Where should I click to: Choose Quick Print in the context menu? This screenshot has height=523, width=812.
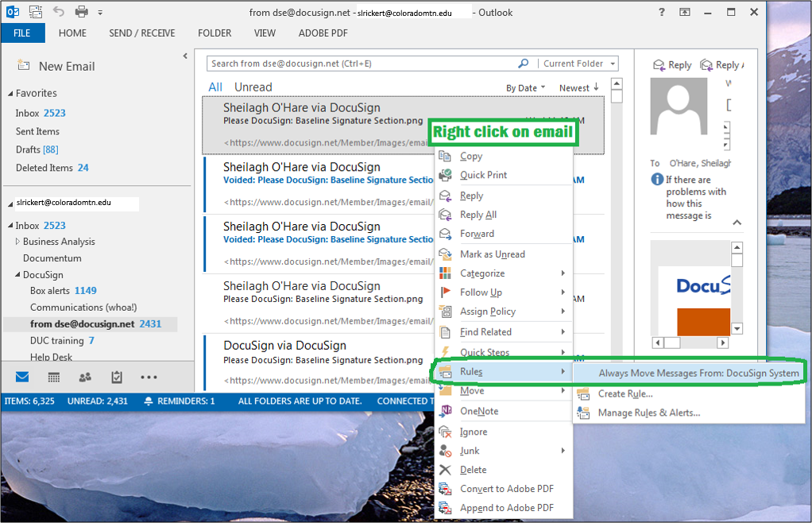[x=504, y=175]
